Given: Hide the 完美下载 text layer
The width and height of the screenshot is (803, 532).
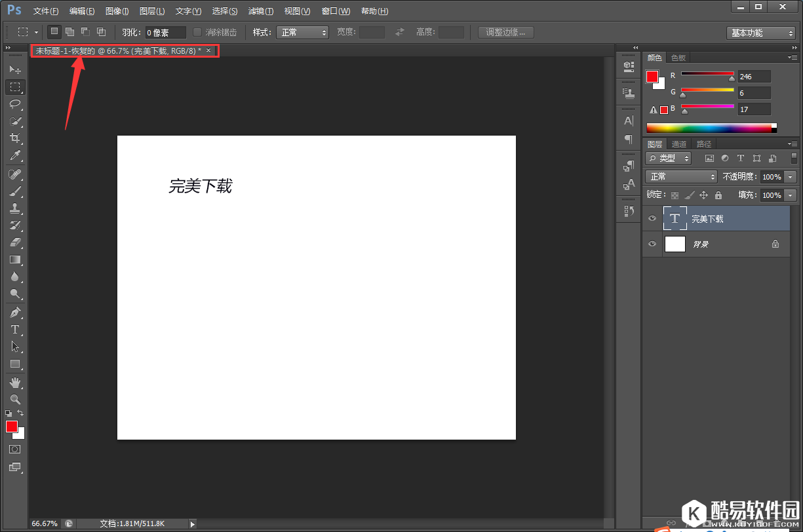Looking at the screenshot, I should tap(652, 219).
